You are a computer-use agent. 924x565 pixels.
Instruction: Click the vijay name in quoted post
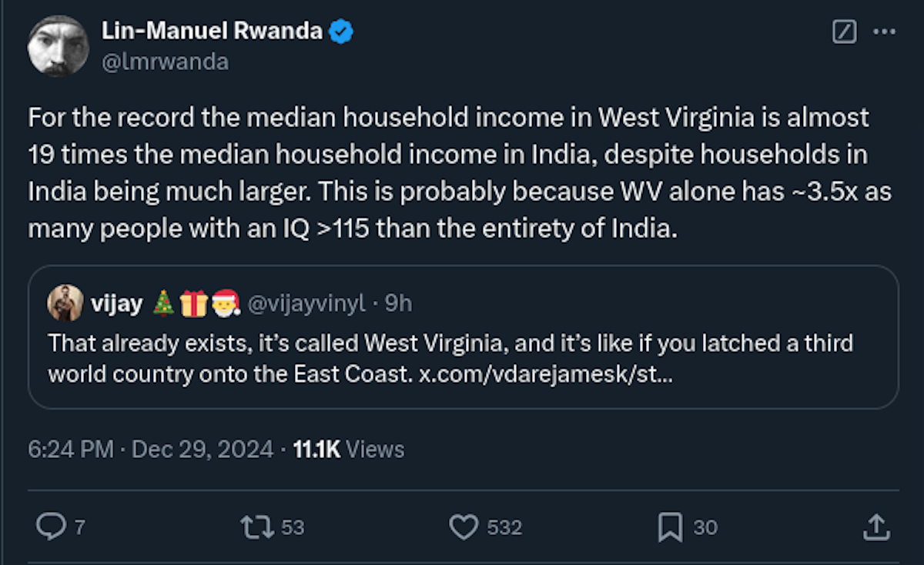tap(117, 304)
